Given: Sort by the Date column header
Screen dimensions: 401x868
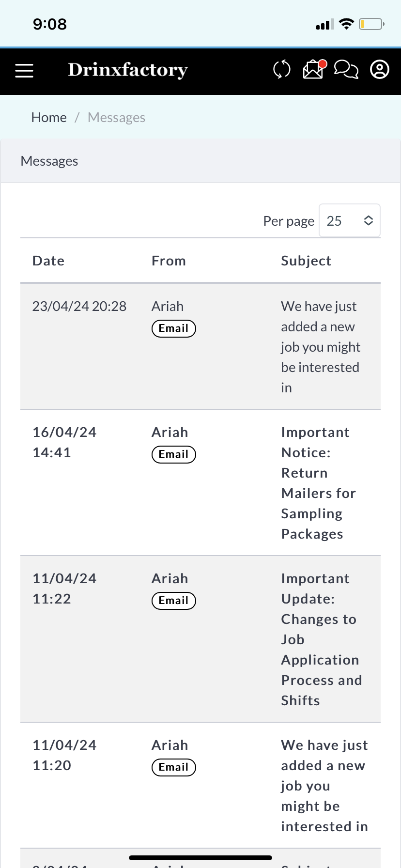Looking at the screenshot, I should (x=48, y=261).
